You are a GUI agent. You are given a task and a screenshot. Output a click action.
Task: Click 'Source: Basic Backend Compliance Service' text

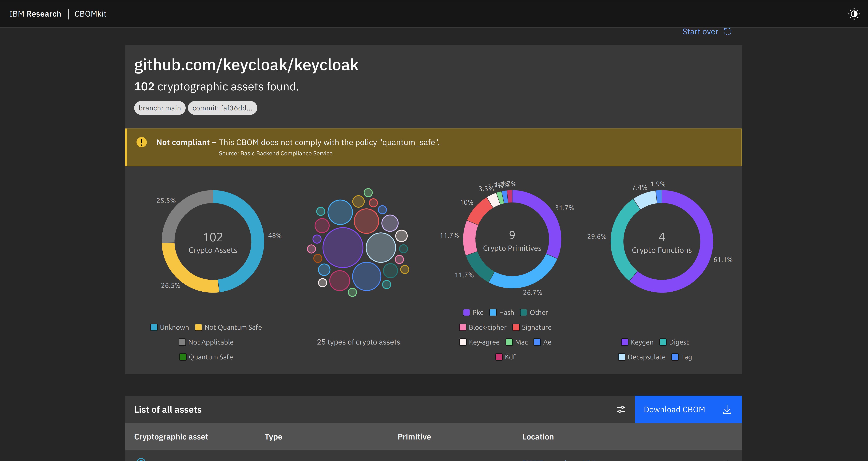(x=276, y=153)
